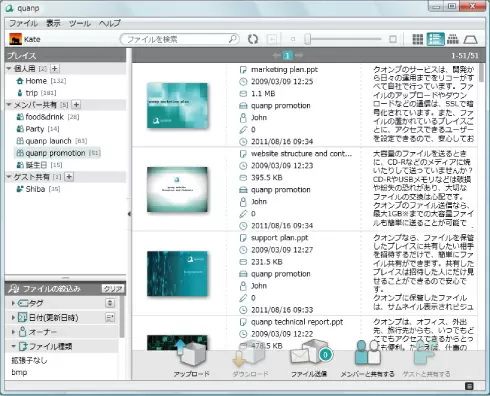Collapse the sidebar with splitter arrow
490x396 pixels.
(129, 214)
